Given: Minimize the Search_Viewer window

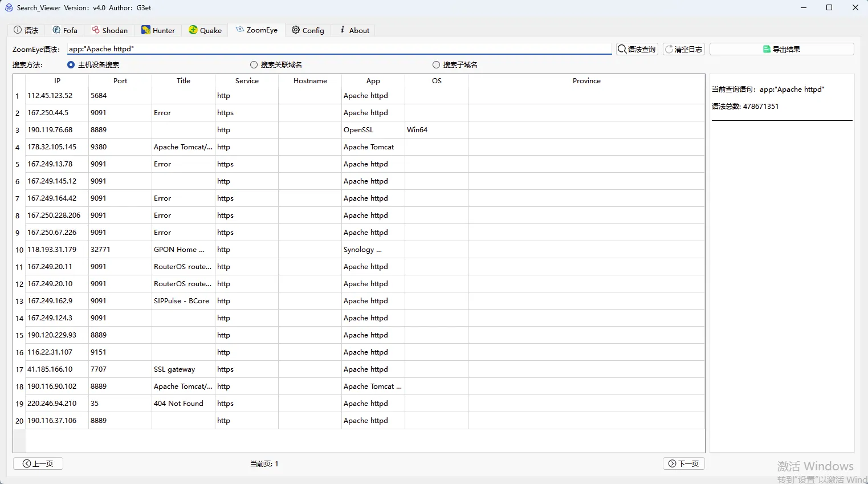Looking at the screenshot, I should (804, 8).
